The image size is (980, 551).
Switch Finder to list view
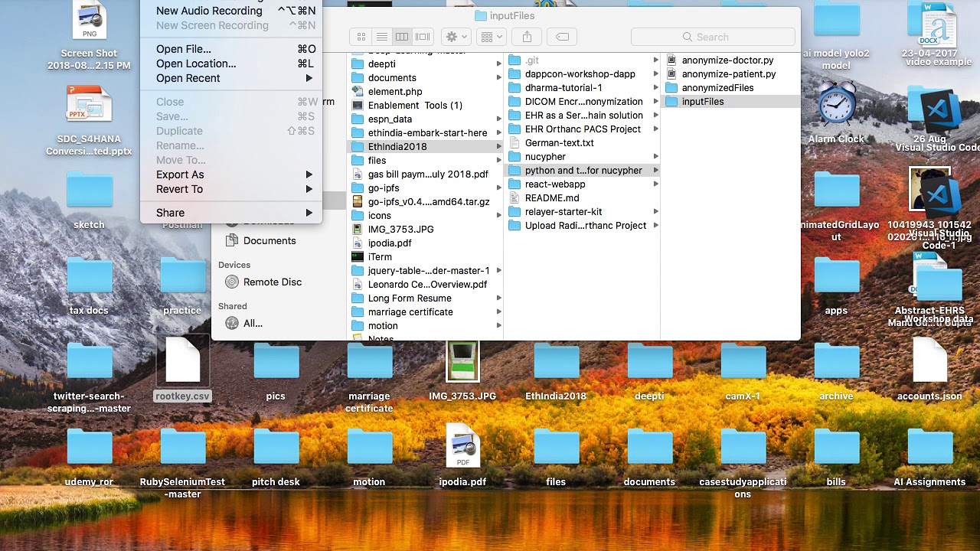381,37
